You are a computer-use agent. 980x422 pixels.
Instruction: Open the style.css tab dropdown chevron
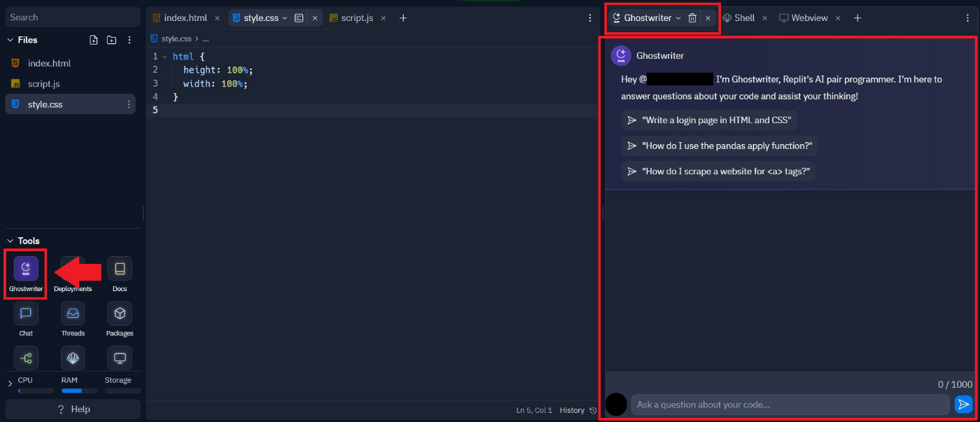pos(285,18)
